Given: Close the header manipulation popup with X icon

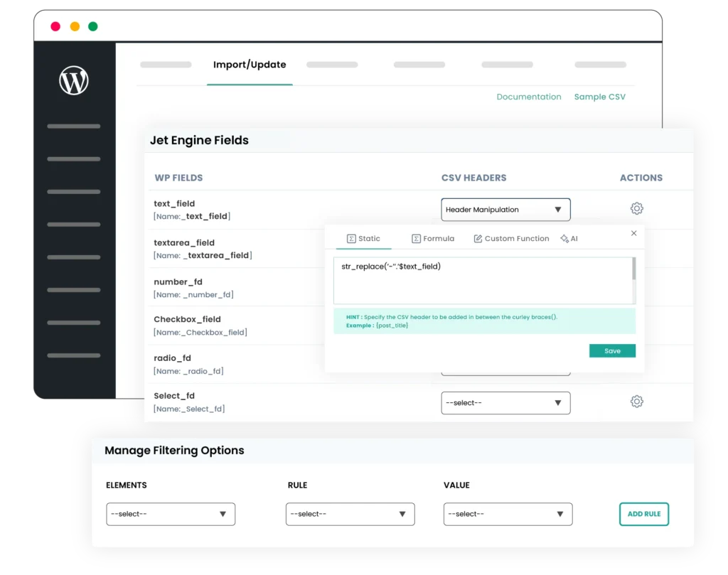Looking at the screenshot, I should click(633, 233).
